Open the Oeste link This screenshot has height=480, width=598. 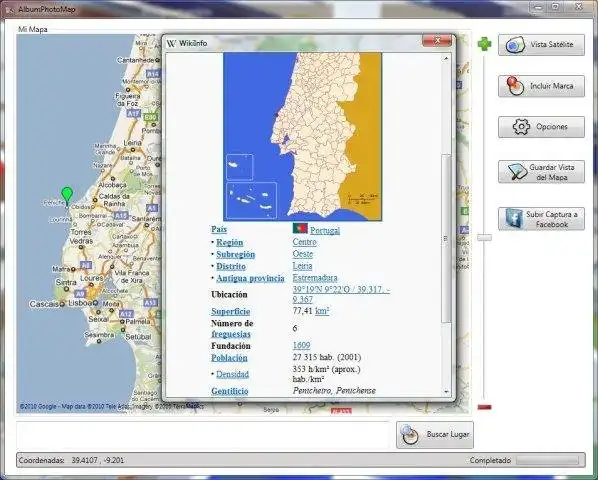click(303, 254)
